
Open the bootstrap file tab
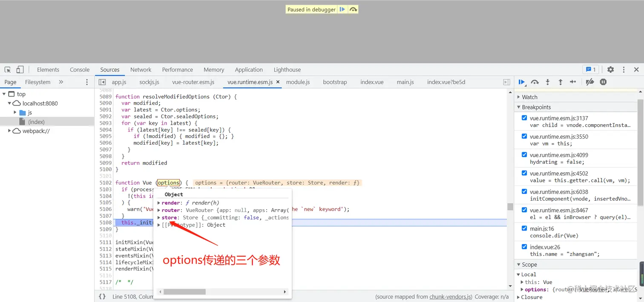pyautogui.click(x=335, y=82)
